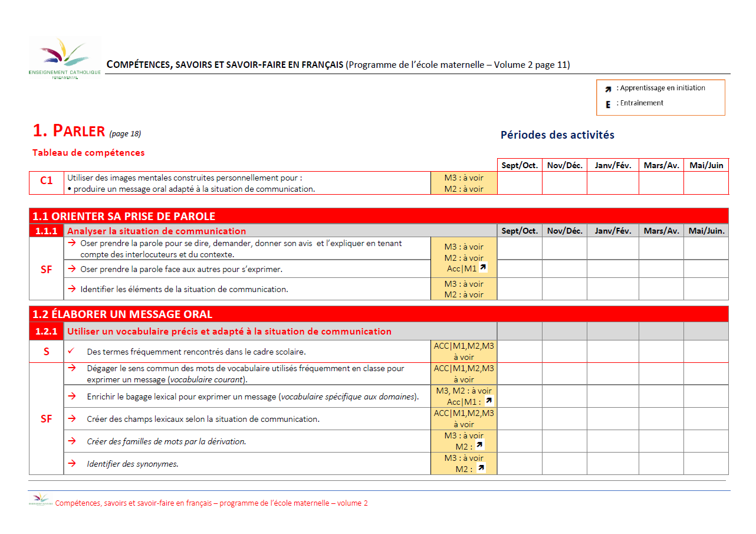The width and height of the screenshot is (756, 534).
Task: Click the red arrow bullet before 'Identifier les éléments'
Action: (x=71, y=289)
